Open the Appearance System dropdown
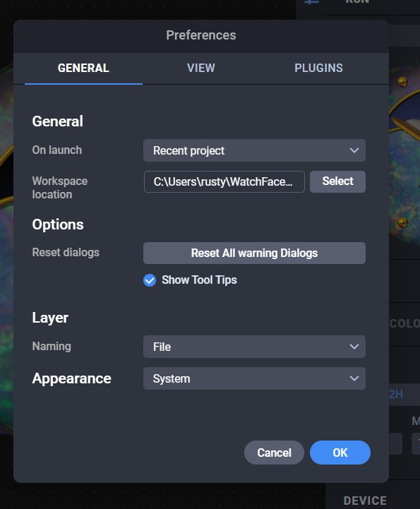 pos(254,378)
